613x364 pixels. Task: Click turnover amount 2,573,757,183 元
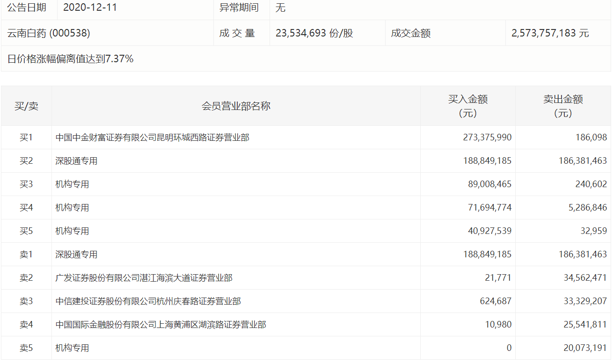tap(550, 33)
